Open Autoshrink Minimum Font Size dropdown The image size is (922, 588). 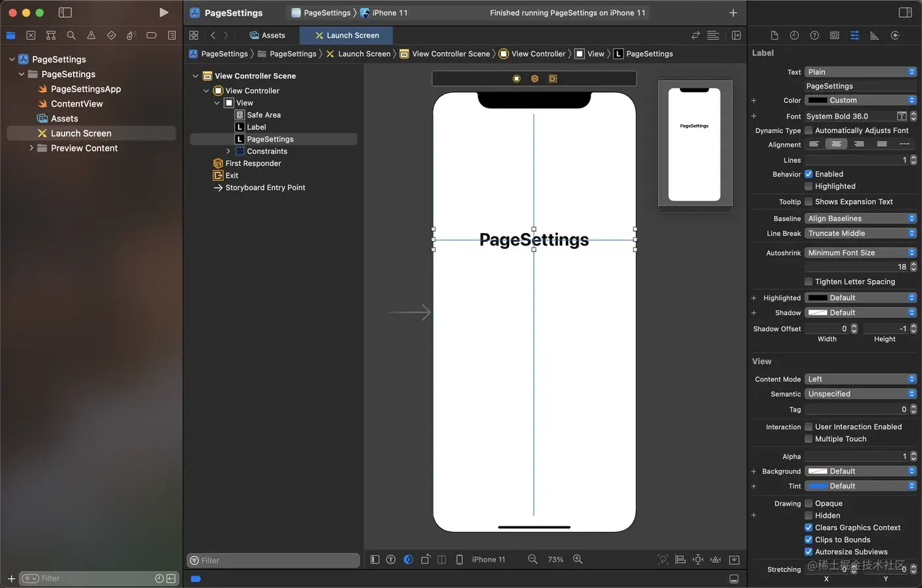pos(861,253)
